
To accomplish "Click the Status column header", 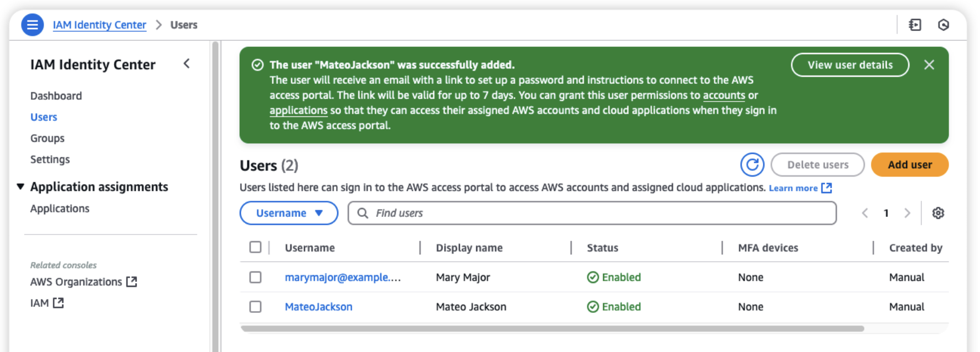I will click(x=602, y=248).
